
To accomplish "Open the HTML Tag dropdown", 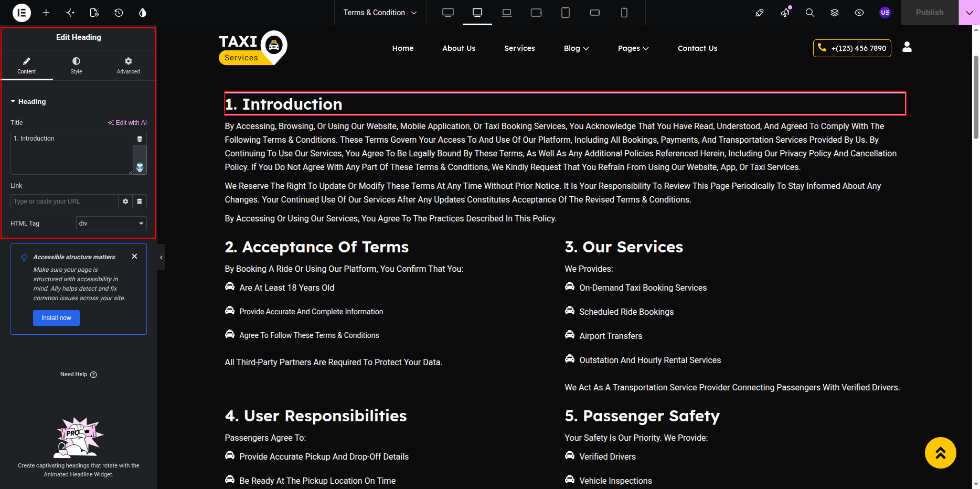I will coord(111,224).
